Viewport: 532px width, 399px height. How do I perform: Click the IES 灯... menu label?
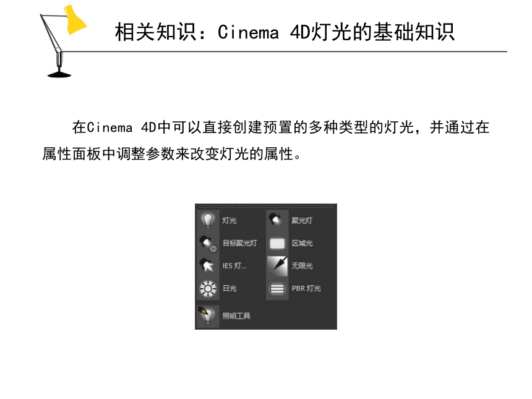coord(234,265)
